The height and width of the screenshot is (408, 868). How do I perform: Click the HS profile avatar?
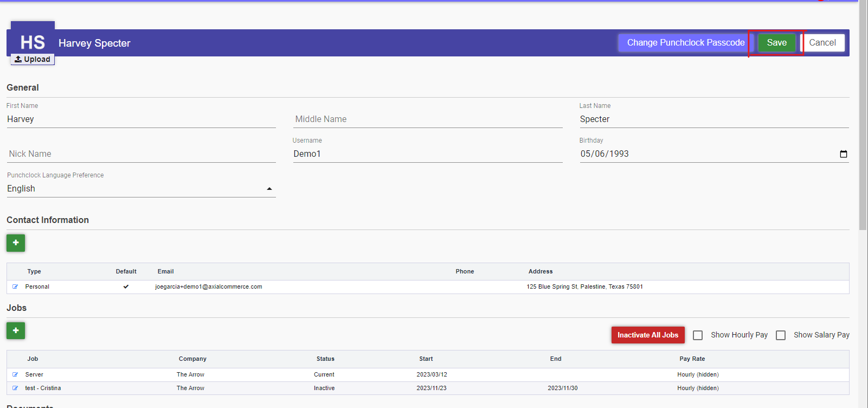(33, 42)
